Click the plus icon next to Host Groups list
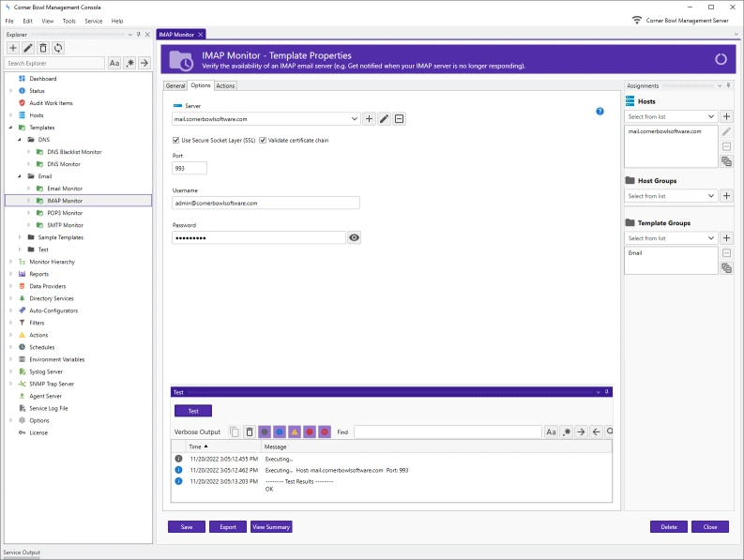Image resolution: width=744 pixels, height=560 pixels. coord(726,196)
